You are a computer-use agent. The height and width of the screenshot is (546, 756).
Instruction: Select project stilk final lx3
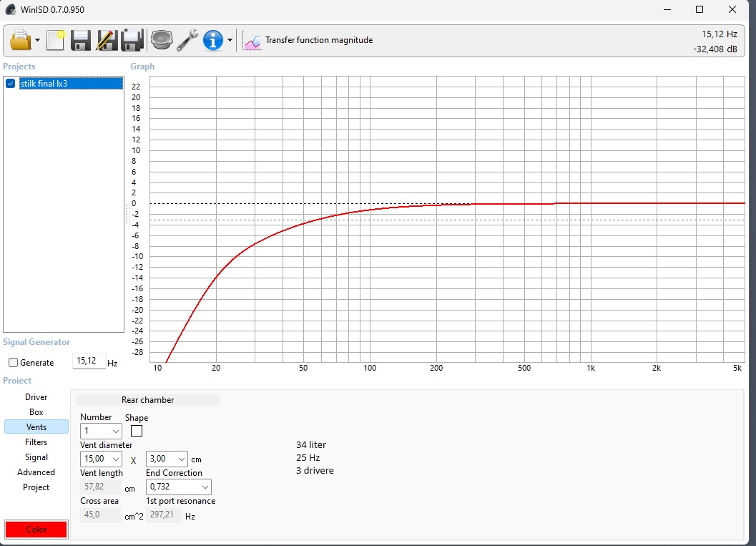(x=71, y=84)
